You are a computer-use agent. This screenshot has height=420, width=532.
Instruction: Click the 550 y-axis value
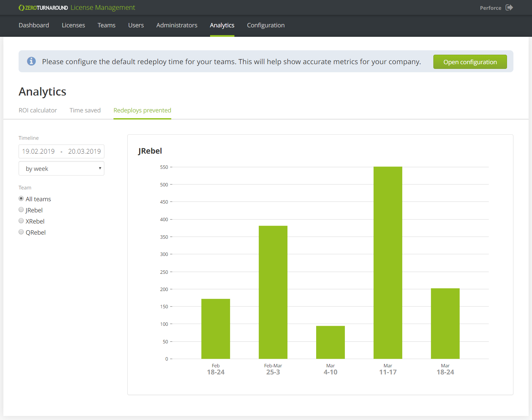click(x=164, y=167)
